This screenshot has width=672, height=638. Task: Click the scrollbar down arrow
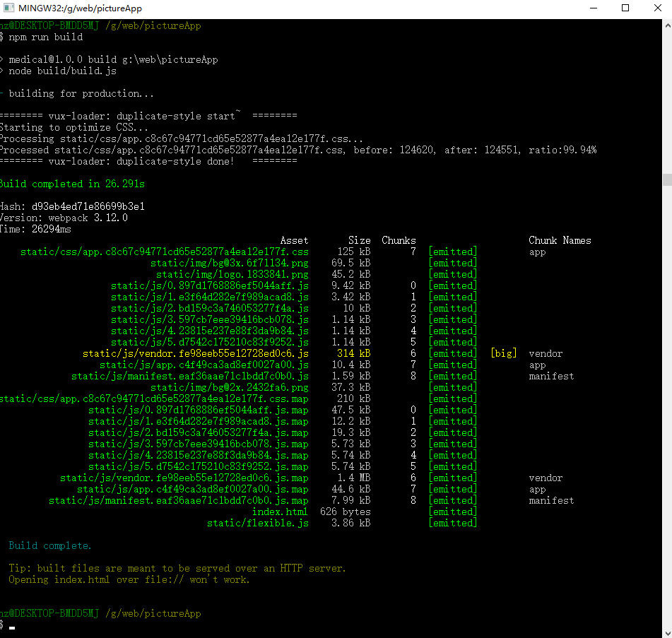(x=667, y=632)
